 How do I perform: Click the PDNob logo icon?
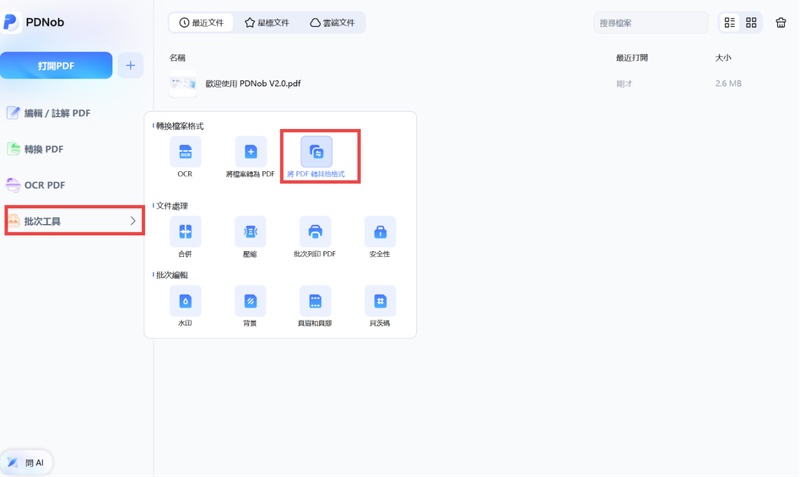pyautogui.click(x=11, y=22)
